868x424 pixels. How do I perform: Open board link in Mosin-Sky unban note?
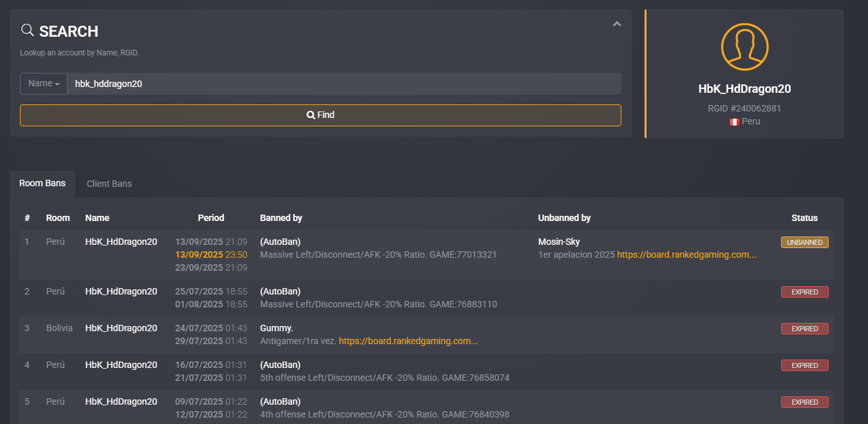[x=686, y=255]
